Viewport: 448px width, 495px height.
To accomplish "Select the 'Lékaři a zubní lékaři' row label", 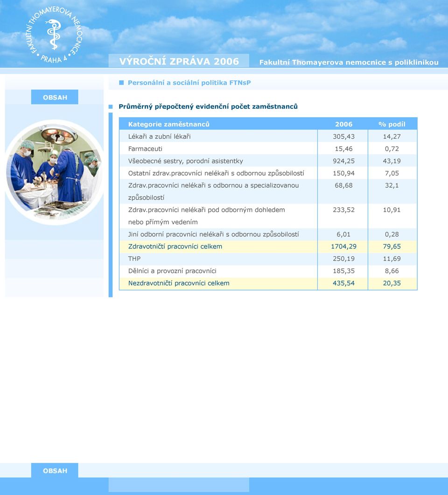I will [x=159, y=136].
